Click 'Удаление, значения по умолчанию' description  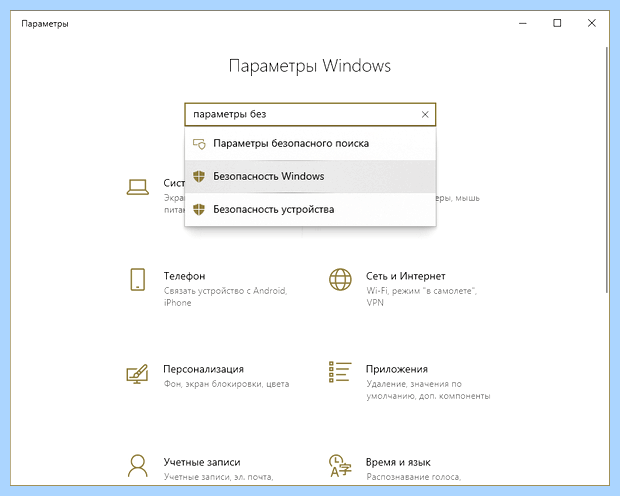(x=428, y=390)
